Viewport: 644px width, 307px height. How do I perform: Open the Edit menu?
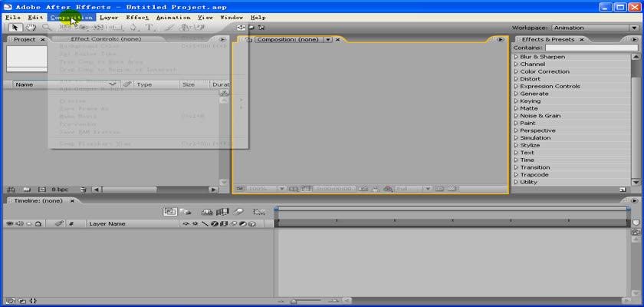coord(35,18)
